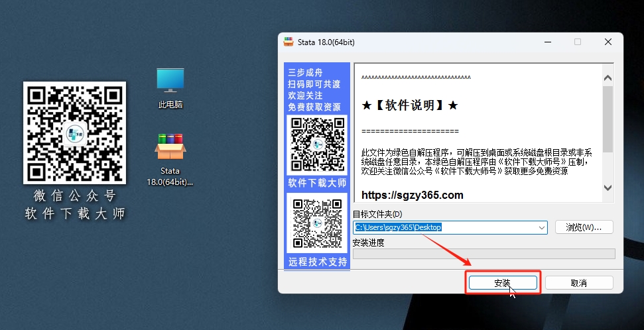Open the 浏览(W)... browse button

pyautogui.click(x=584, y=227)
